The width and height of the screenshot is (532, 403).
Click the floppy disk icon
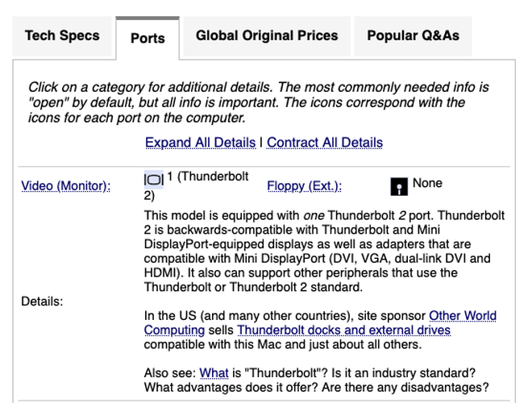399,186
